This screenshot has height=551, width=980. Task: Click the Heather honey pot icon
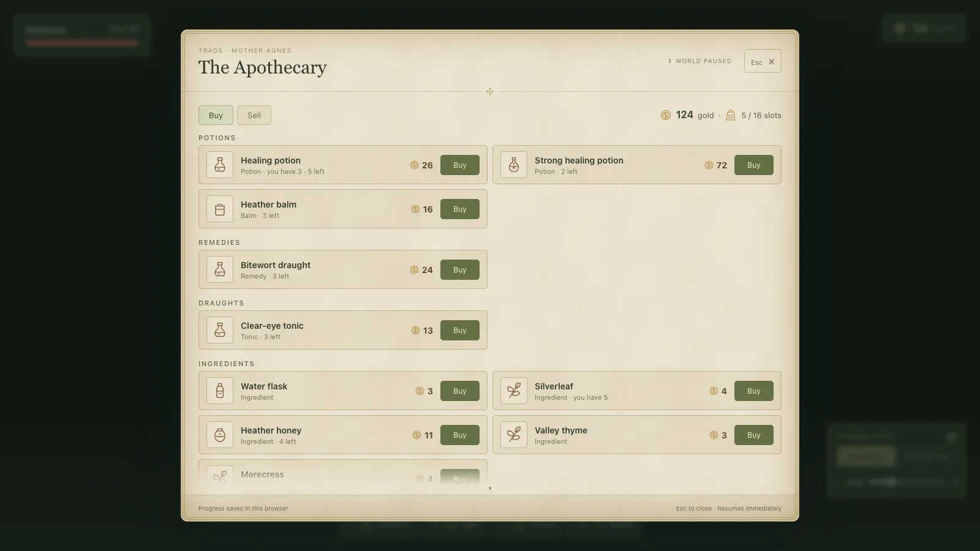[220, 435]
